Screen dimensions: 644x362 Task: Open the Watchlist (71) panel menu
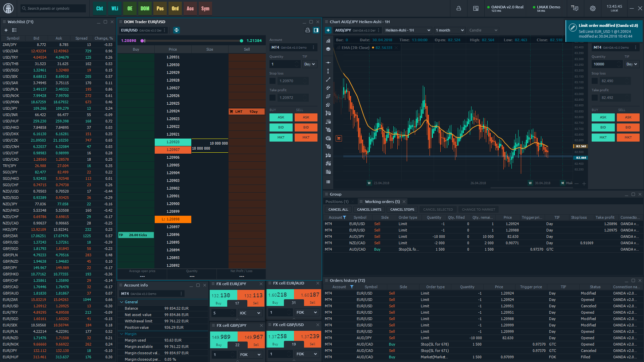[x=4, y=22]
